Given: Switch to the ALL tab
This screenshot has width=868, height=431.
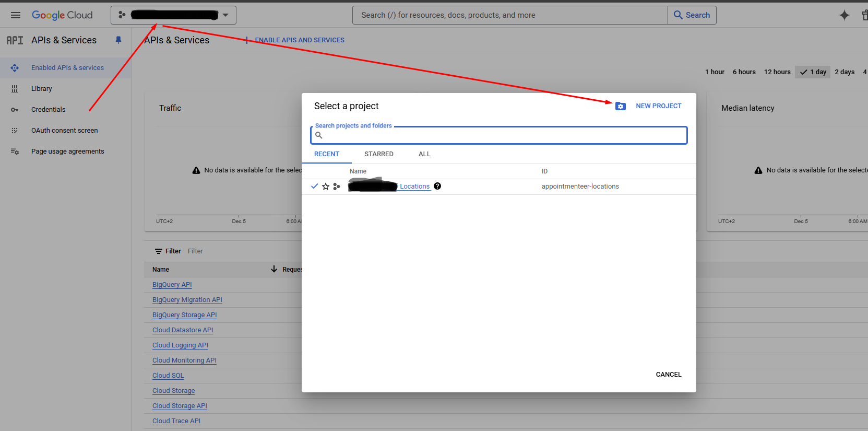Looking at the screenshot, I should point(424,154).
